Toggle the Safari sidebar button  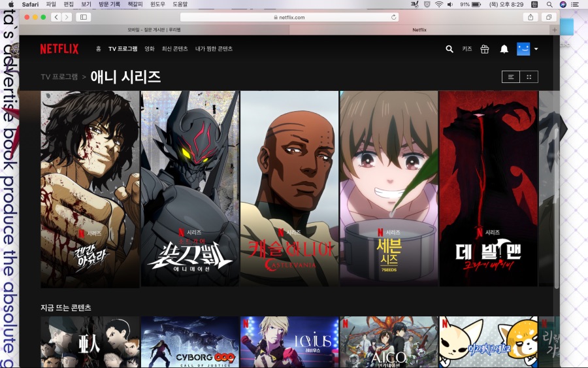point(83,17)
